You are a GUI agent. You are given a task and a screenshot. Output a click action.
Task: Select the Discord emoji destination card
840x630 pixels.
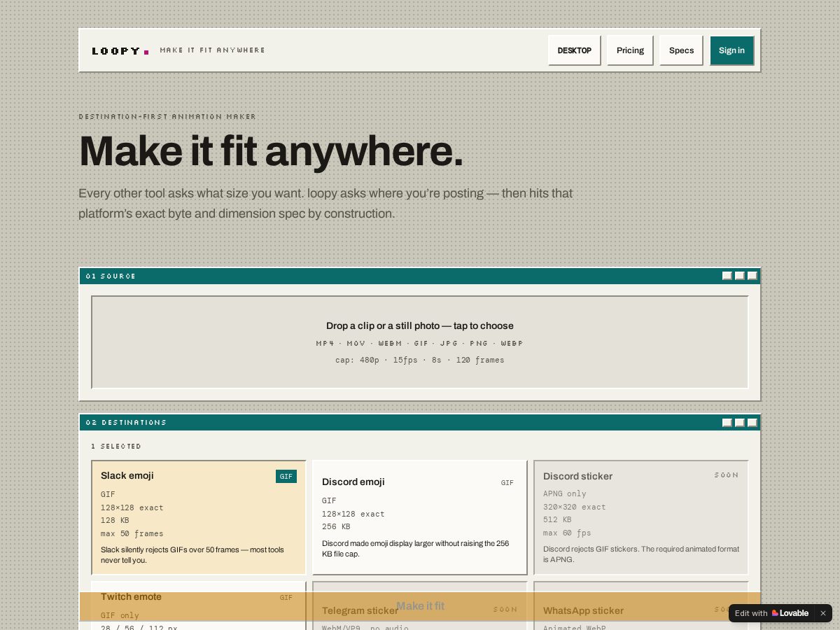click(420, 517)
